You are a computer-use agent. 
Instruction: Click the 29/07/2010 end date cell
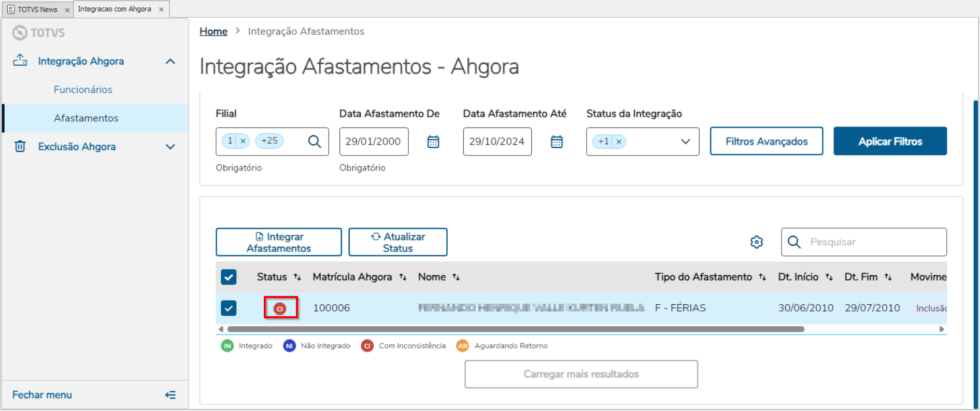(x=872, y=308)
